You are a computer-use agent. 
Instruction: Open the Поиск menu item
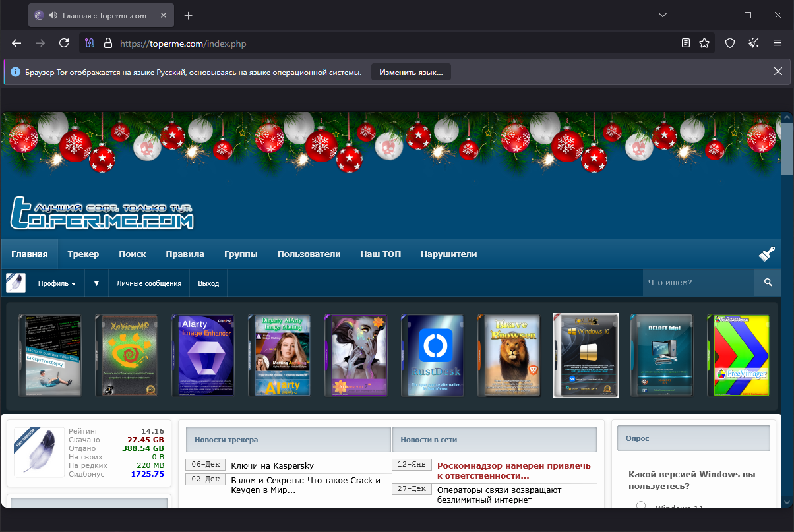tap(133, 254)
